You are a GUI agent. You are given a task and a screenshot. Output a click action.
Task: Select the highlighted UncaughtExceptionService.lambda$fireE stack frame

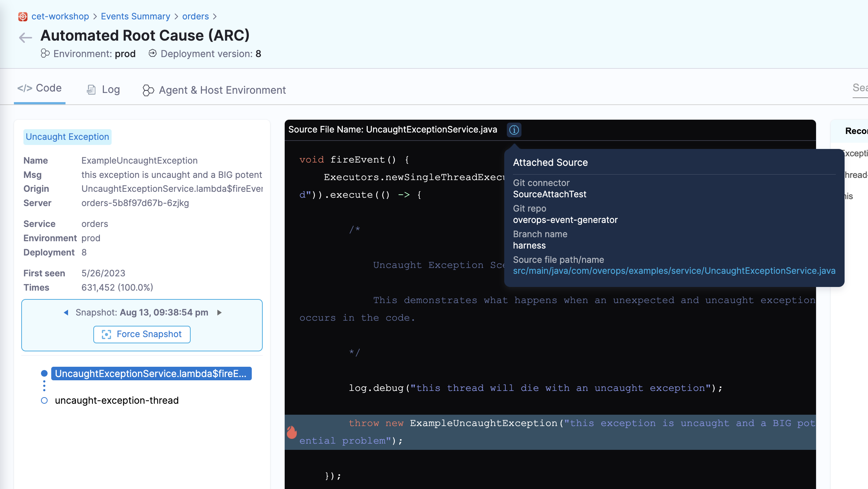coord(151,373)
